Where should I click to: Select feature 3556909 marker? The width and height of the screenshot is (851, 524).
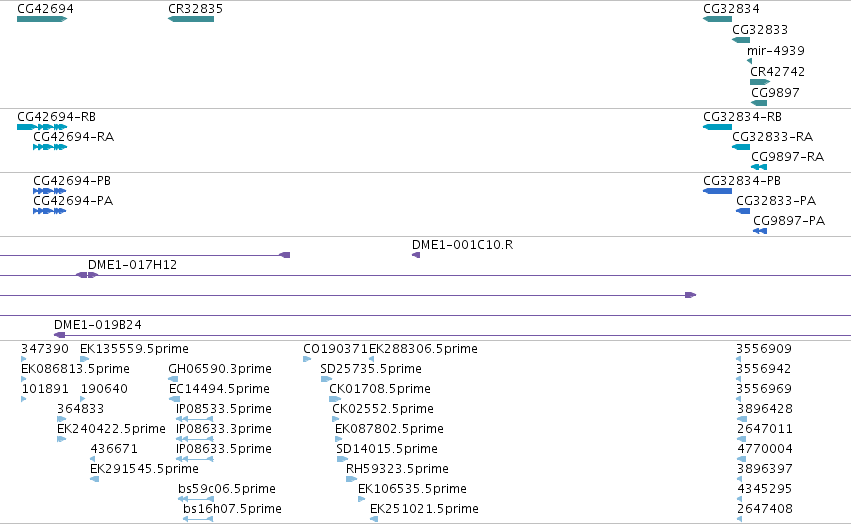tap(739, 359)
